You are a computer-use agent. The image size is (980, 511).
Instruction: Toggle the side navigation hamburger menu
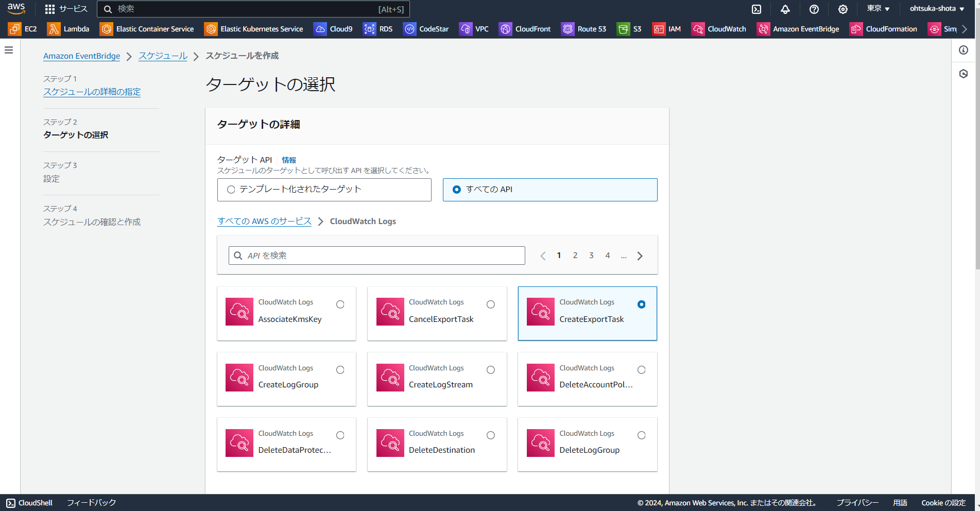(x=9, y=50)
